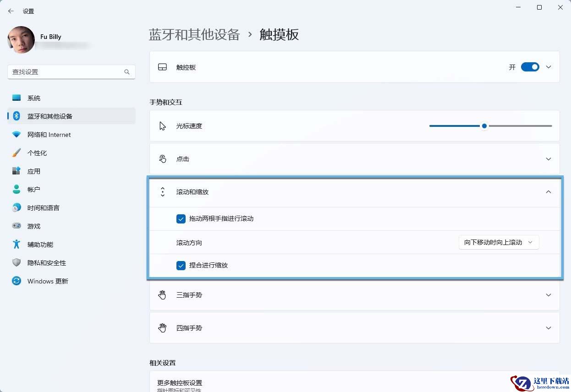Viewport: 571px width, 392px height.
Task: Click the 游戏 controller icon
Action: [x=16, y=226]
